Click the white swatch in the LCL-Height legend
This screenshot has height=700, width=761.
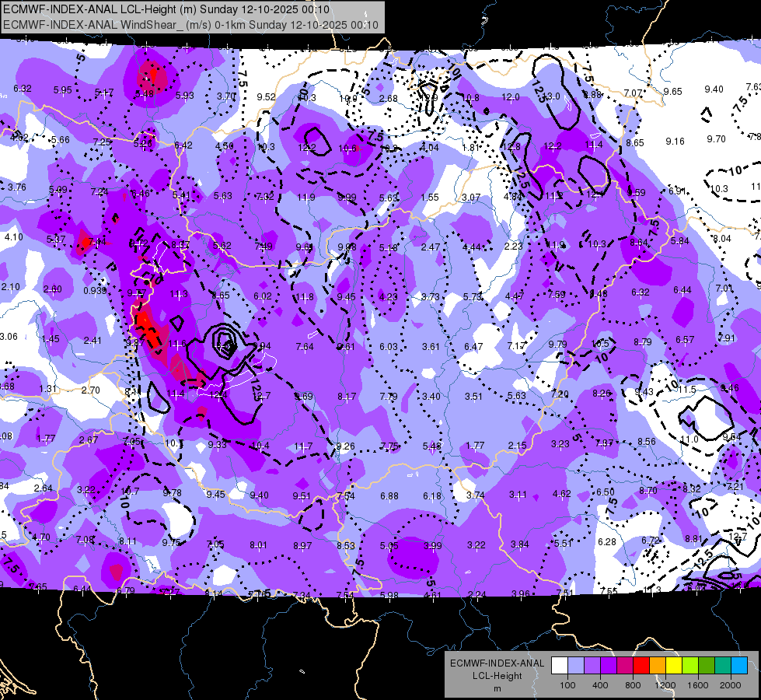(x=560, y=665)
